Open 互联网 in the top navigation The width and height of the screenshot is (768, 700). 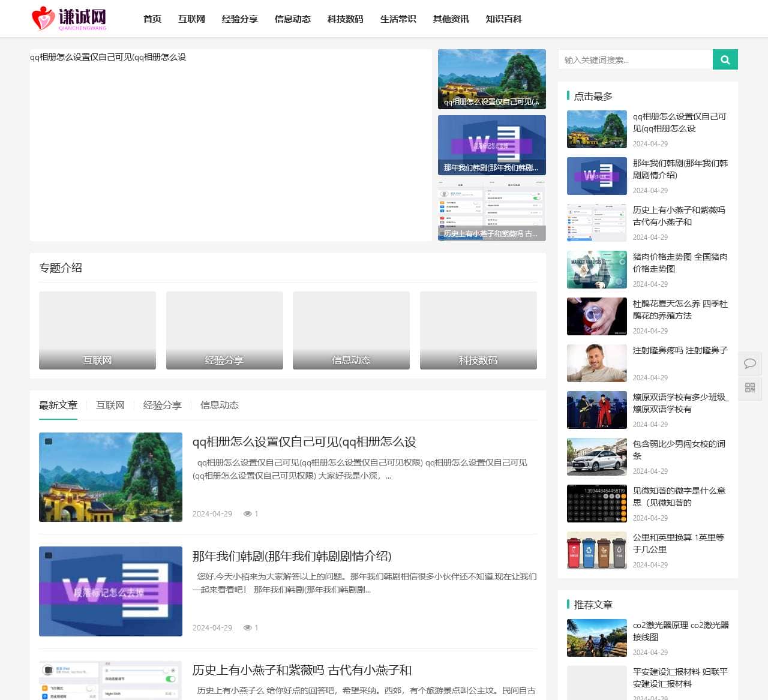[x=191, y=19]
